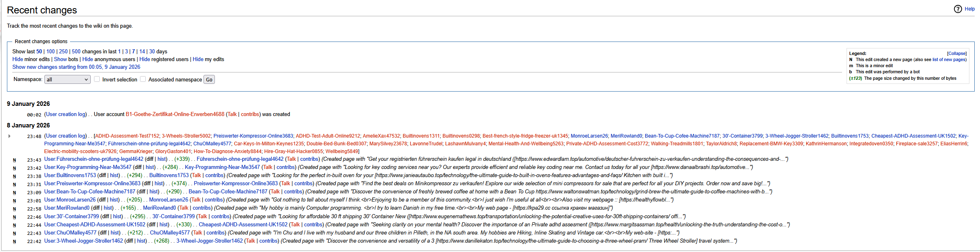
Task: Show last 250 changes
Action: [x=63, y=52]
